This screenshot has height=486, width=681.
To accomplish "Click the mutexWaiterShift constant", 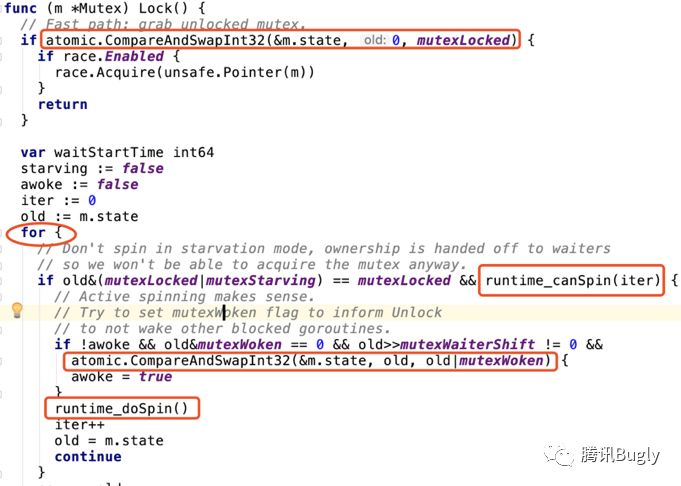I will point(467,344).
